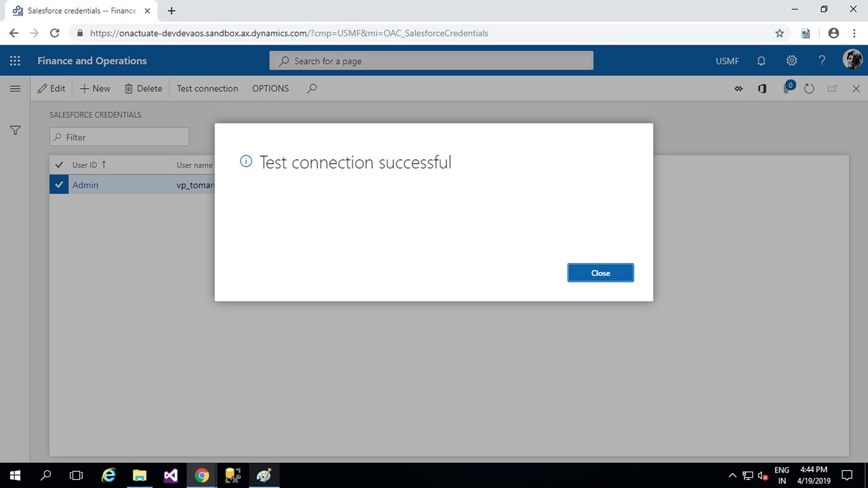
Task: Open the Settings gear icon
Action: pos(791,61)
